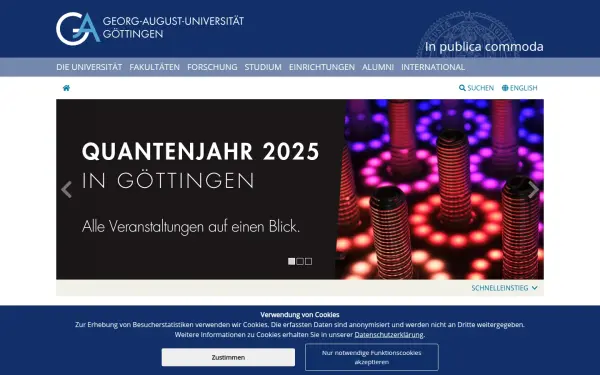The image size is (600, 375).
Task: Select first carousel slide indicator
Action: [x=291, y=261]
